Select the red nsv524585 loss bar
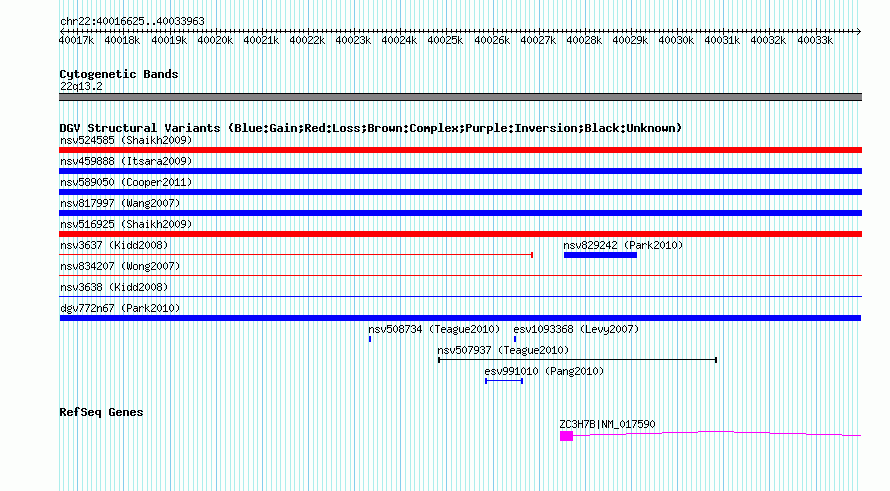 pyautogui.click(x=460, y=150)
